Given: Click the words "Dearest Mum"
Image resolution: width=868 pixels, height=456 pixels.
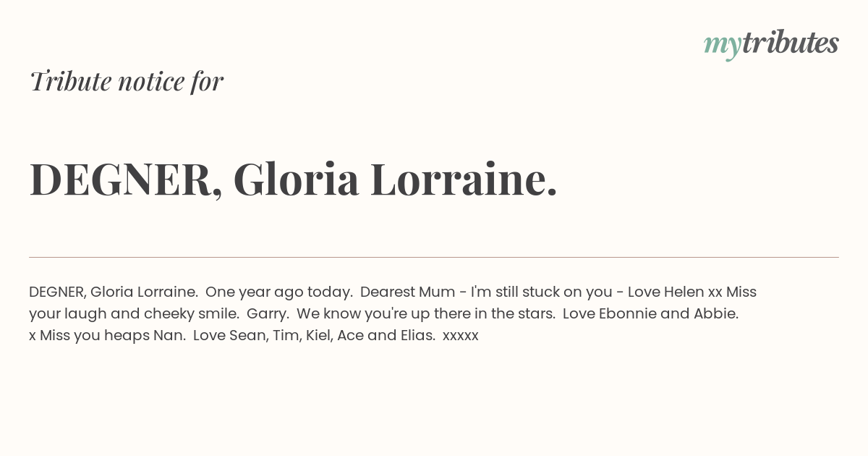Looking at the screenshot, I should tap(408, 292).
